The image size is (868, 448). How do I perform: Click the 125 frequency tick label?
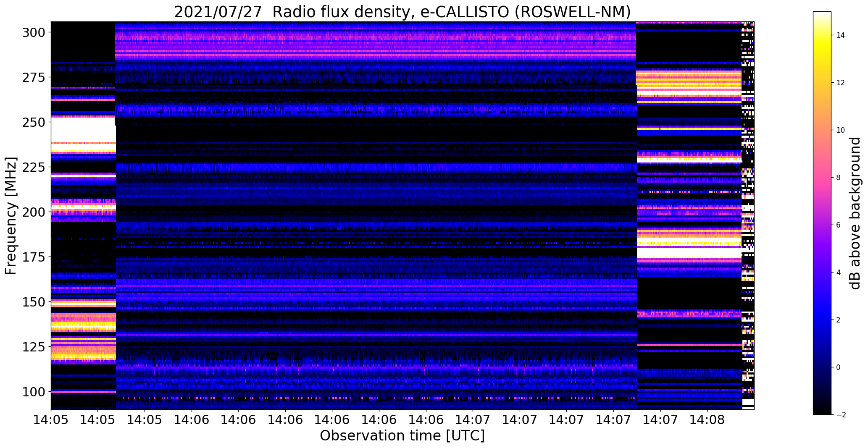(33, 347)
